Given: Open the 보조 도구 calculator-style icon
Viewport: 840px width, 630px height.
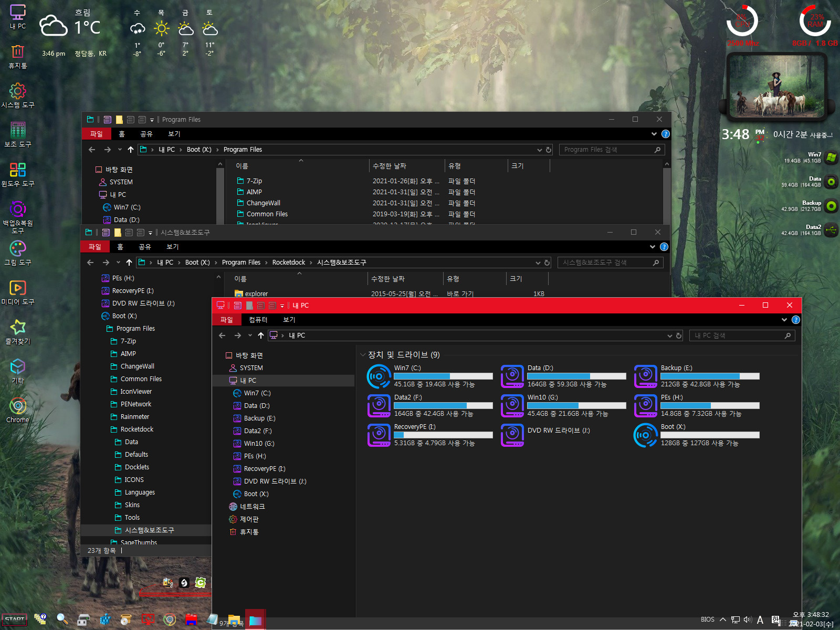Looking at the screenshot, I should (17, 135).
